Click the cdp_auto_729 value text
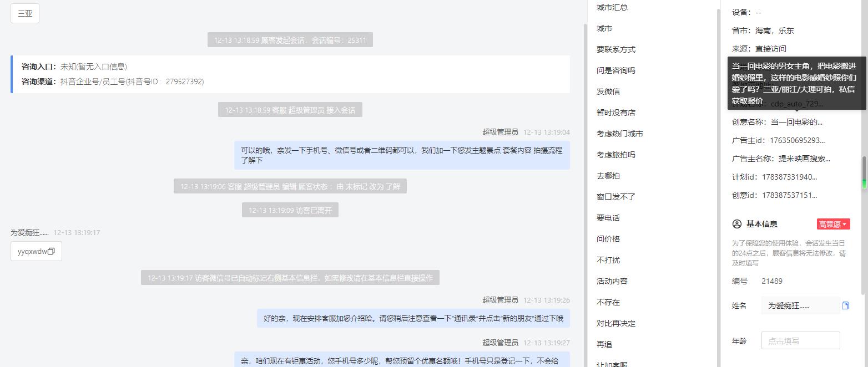The width and height of the screenshot is (868, 367). [x=797, y=104]
